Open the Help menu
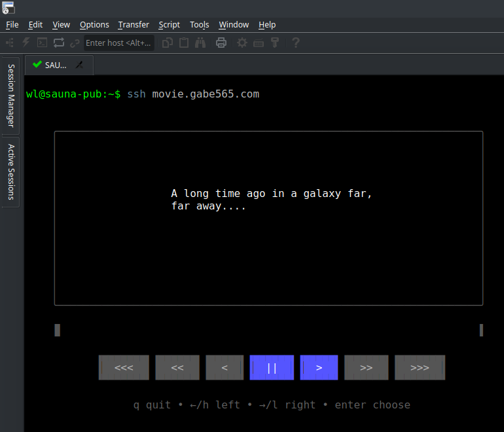Image resolution: width=504 pixels, height=432 pixels. [x=267, y=25]
